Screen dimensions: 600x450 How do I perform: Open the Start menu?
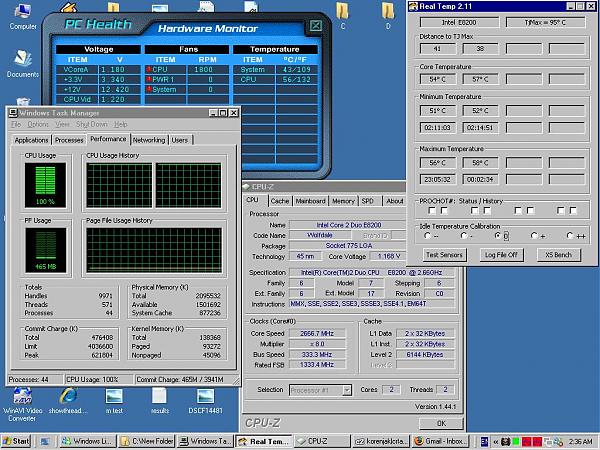[x=16, y=441]
